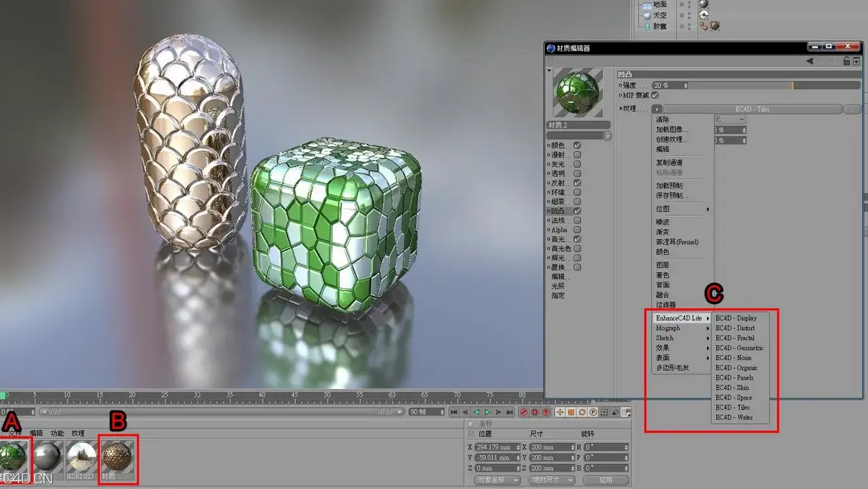Enable the Alpha channel checkbox
868x489 pixels.
(x=577, y=230)
